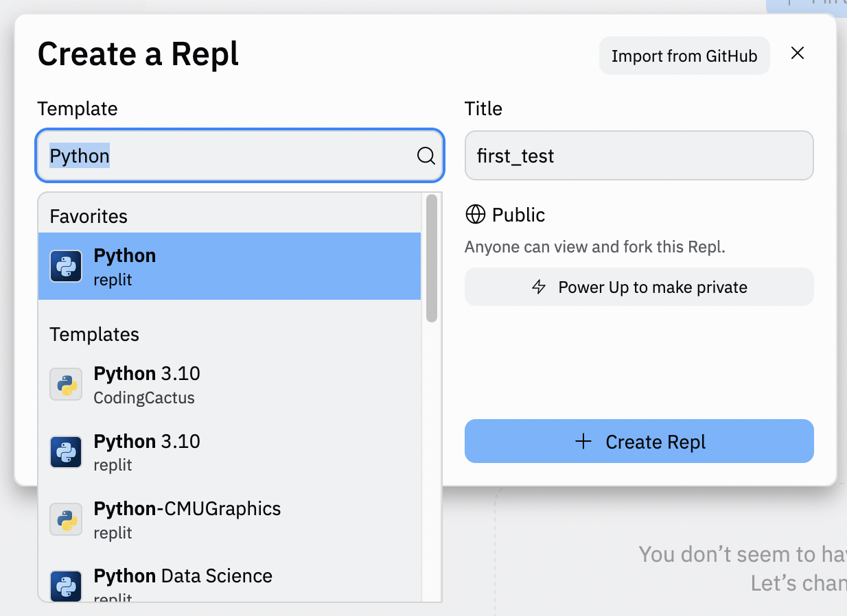This screenshot has width=847, height=616.
Task: Click the Create Repl button
Action: click(x=639, y=442)
